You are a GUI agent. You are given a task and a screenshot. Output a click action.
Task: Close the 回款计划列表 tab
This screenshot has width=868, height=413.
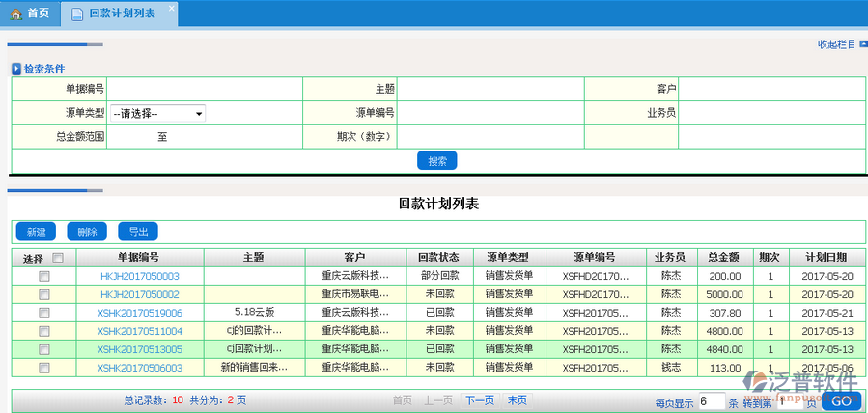click(171, 9)
